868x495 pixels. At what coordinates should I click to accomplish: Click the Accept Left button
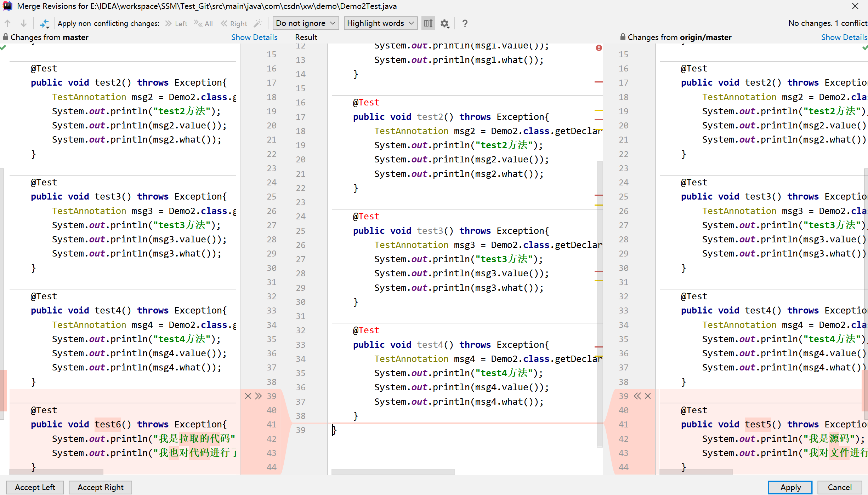pyautogui.click(x=35, y=487)
